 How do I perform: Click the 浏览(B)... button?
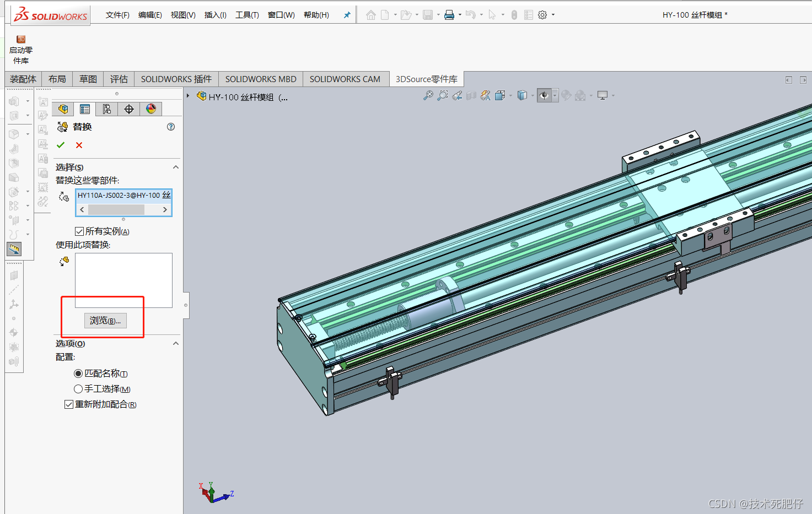105,321
